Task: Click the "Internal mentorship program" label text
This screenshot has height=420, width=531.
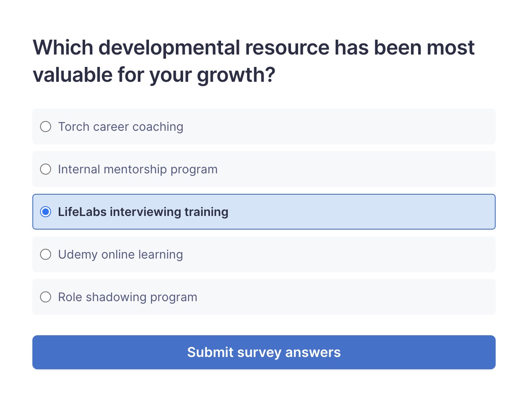Action: pyautogui.click(x=138, y=169)
